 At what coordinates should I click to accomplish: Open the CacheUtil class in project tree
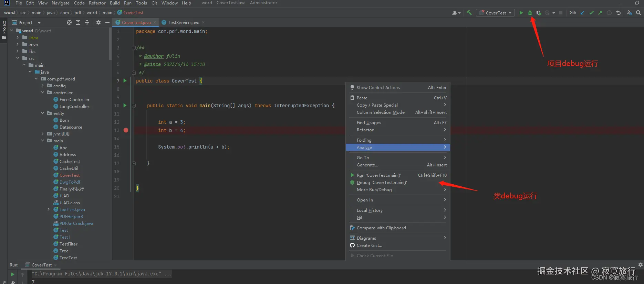[69, 168]
